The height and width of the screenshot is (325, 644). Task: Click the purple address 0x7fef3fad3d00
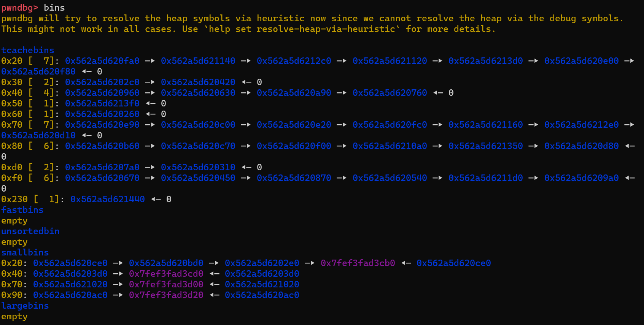coord(166,284)
